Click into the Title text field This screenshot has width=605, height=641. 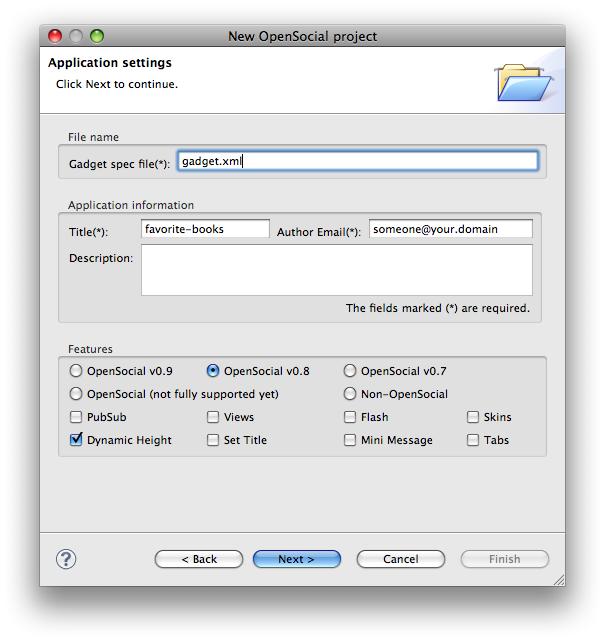[x=205, y=229]
